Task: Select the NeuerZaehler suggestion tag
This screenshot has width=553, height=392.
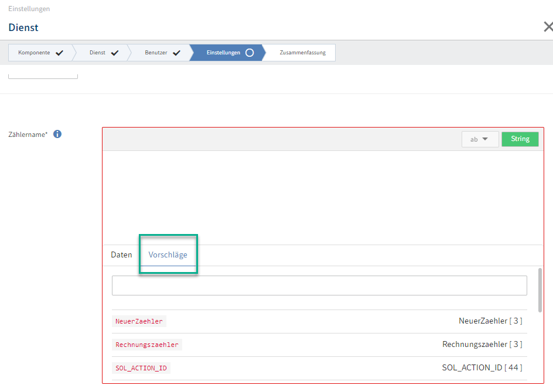Action: pyautogui.click(x=139, y=321)
